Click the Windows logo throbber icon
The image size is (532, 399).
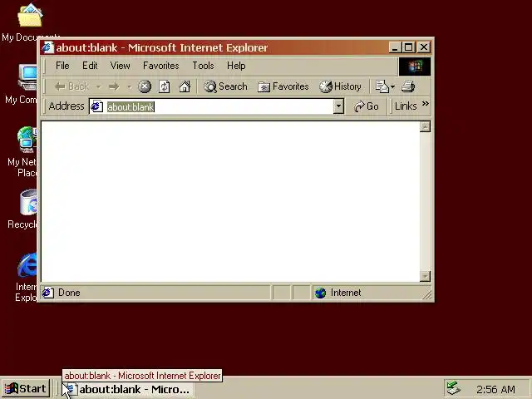tap(415, 66)
